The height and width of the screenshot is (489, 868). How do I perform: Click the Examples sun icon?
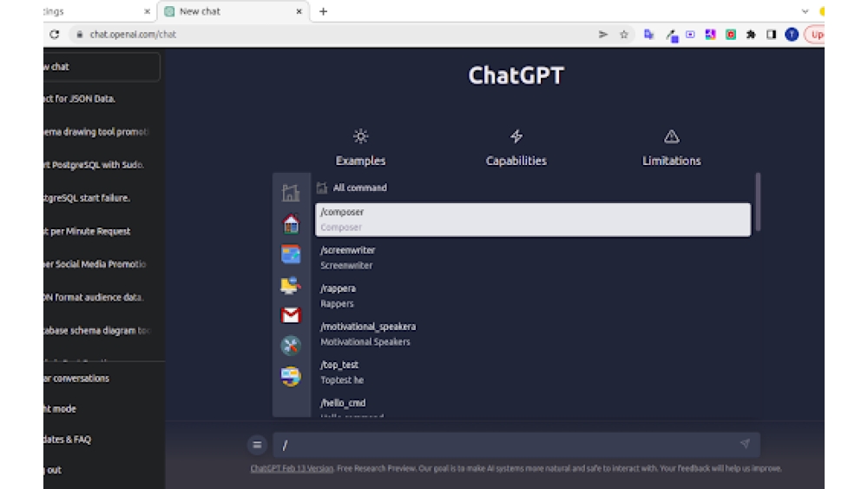click(x=360, y=136)
